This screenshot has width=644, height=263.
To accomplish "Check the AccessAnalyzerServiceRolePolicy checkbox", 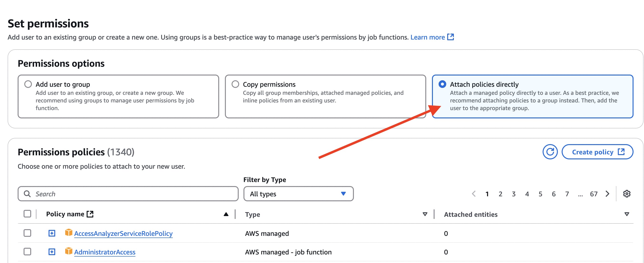I will (27, 233).
